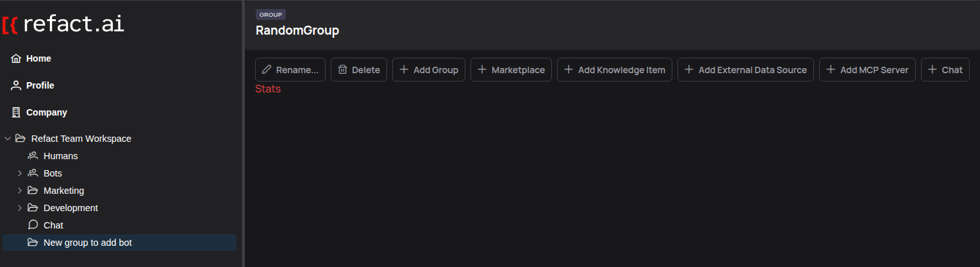Collapse the Refact Team Workspace tree
Screen dimensions: 980x267
click(8, 139)
